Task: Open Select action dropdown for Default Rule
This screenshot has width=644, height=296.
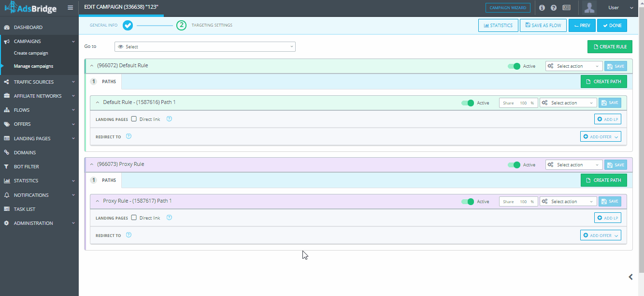Action: pyautogui.click(x=574, y=66)
